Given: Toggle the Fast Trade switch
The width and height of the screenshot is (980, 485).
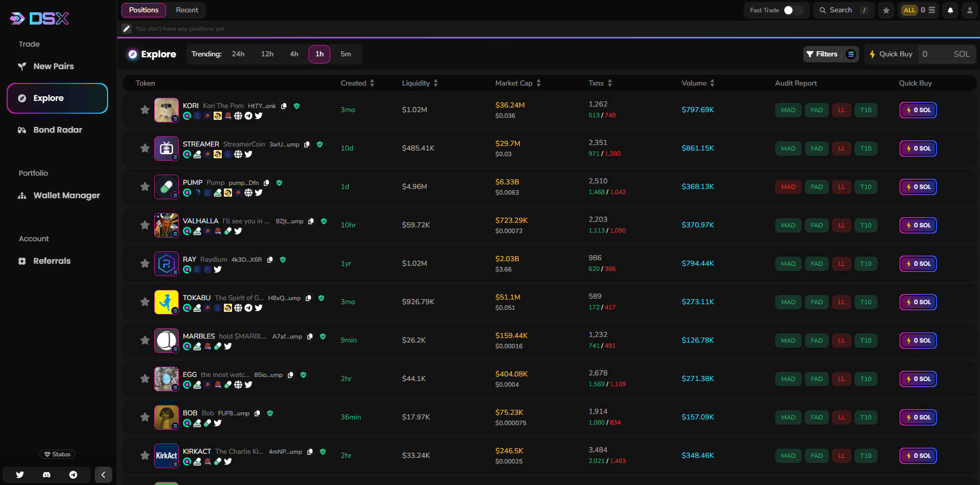Looking at the screenshot, I should [x=791, y=10].
